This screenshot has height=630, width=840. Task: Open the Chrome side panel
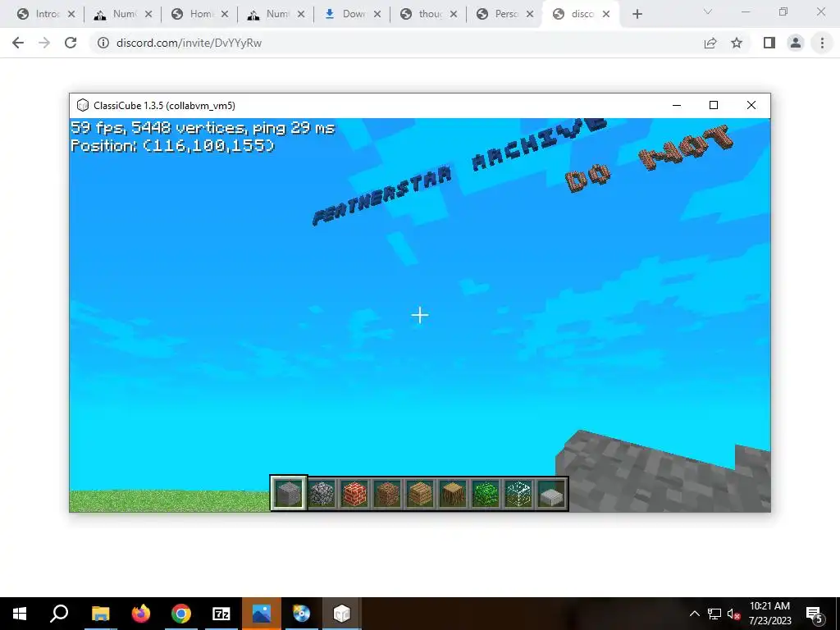click(x=769, y=43)
